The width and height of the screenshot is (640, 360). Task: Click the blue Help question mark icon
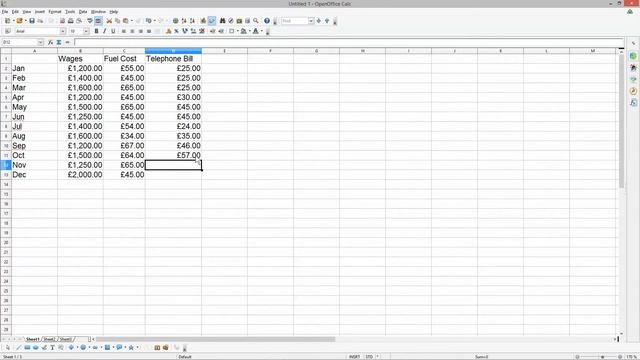pos(267,21)
